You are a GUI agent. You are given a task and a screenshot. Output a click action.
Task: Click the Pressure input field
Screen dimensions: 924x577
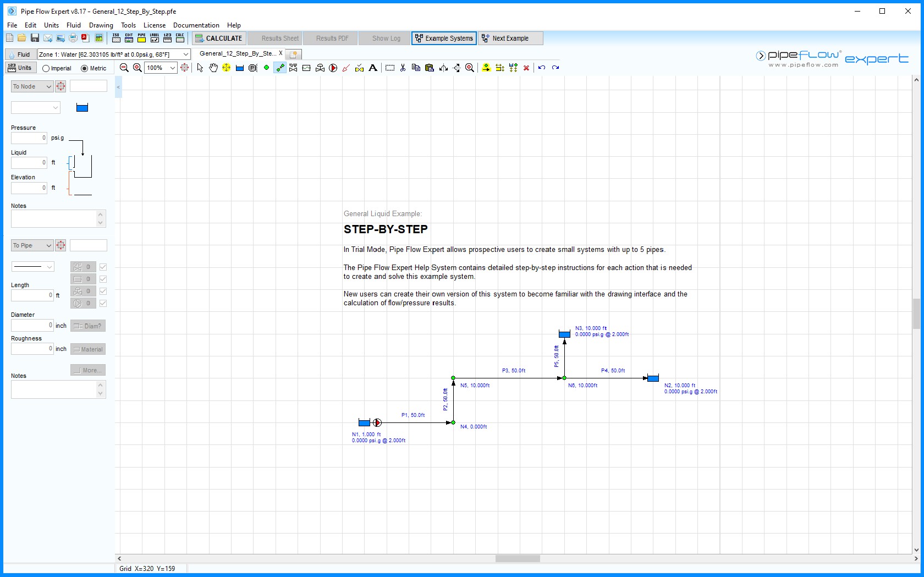29,138
